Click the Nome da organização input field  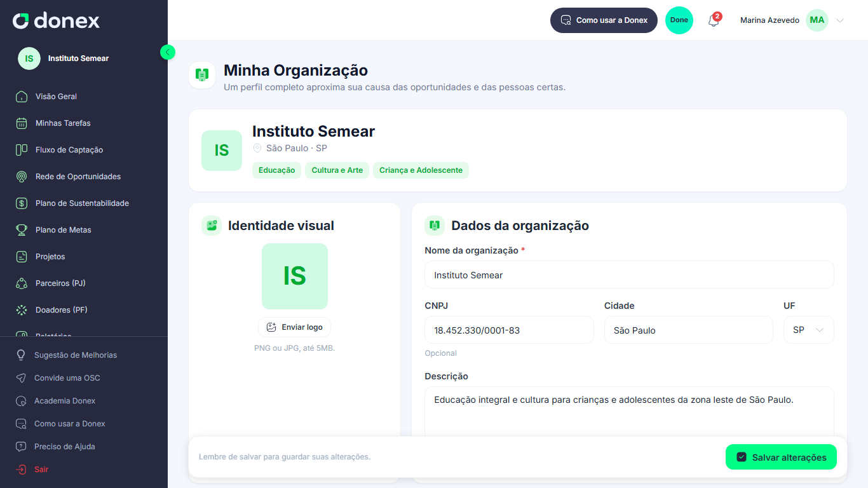(629, 275)
